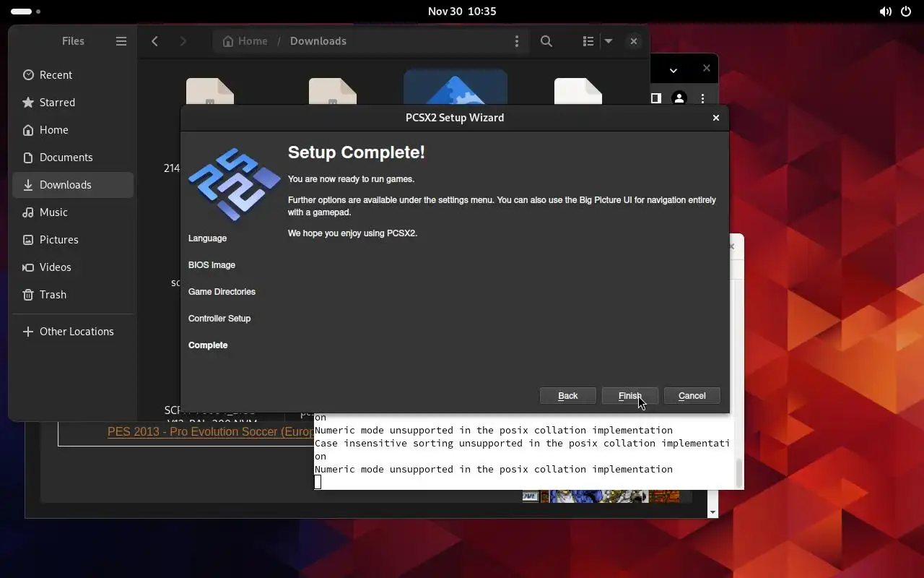Cancel the PCSX2 Setup Wizard
The image size is (924, 578).
tap(692, 395)
